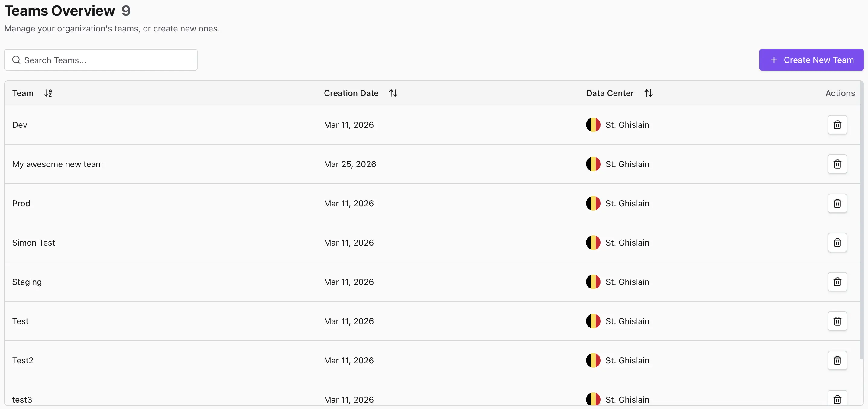Click the Belgium flag beside Staging

pos(593,282)
